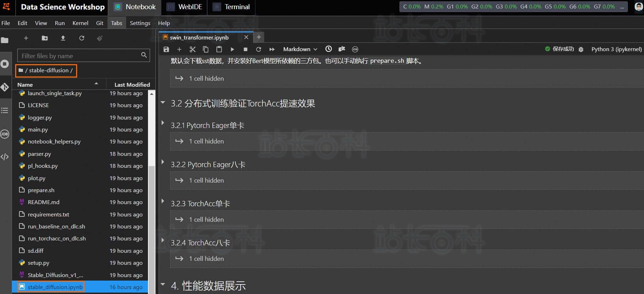Image resolution: width=644 pixels, height=294 pixels.
Task: Click the Git clone icon in file browser
Action: (100, 38)
